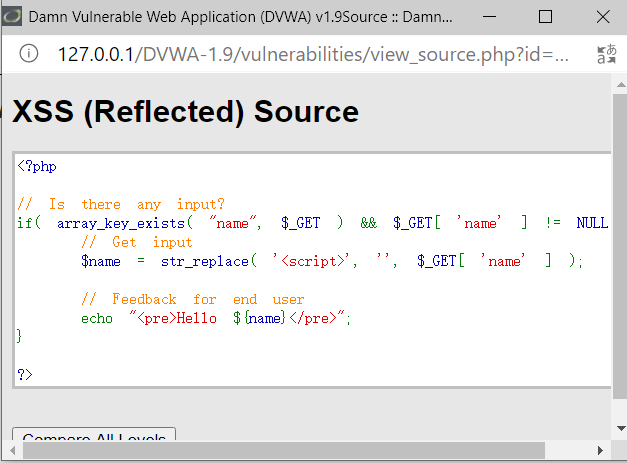Click the Compare All Levels button
Screen dimensions: 627x463
tap(94, 434)
